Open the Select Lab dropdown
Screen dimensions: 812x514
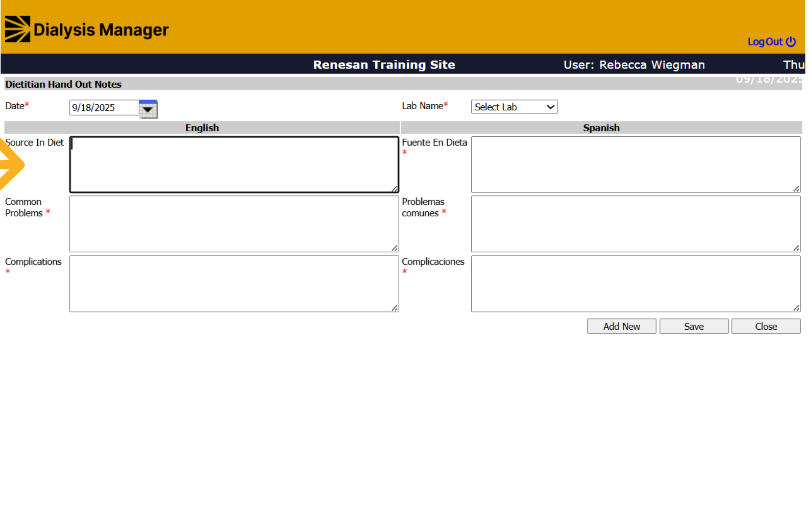pos(514,107)
